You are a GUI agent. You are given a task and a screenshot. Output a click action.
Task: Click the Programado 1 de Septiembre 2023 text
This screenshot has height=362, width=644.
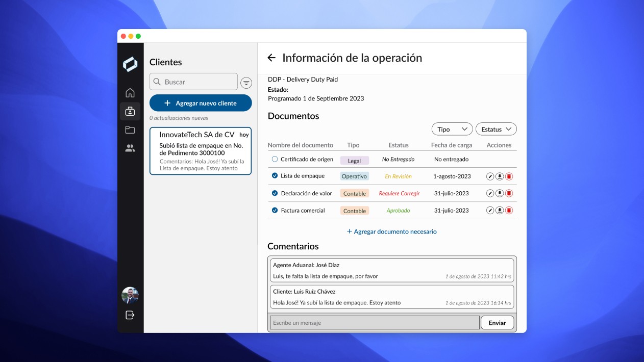[316, 98]
